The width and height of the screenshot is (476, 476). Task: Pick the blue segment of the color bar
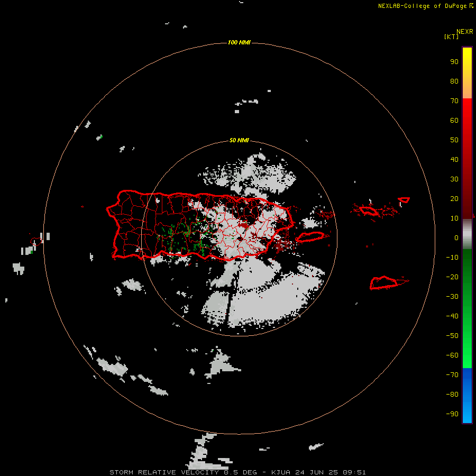pyautogui.click(x=467, y=396)
